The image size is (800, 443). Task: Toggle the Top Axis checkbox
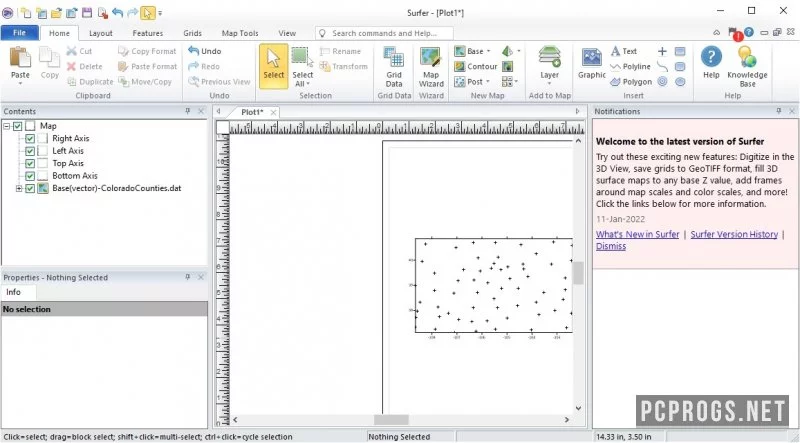[30, 163]
